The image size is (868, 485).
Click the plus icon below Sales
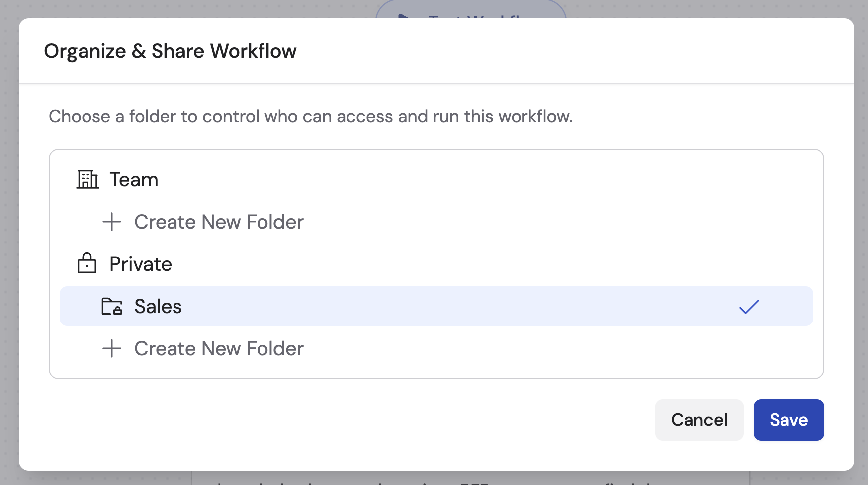111,348
